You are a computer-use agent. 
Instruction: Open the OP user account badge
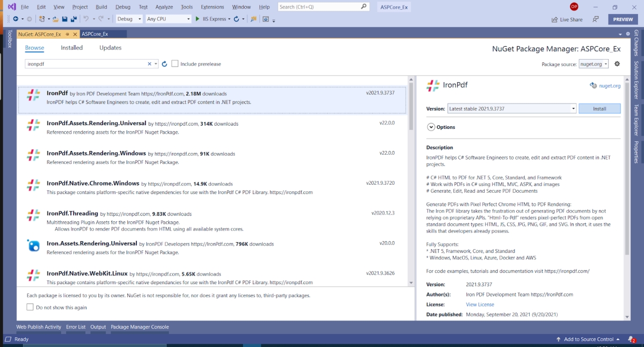(574, 6)
